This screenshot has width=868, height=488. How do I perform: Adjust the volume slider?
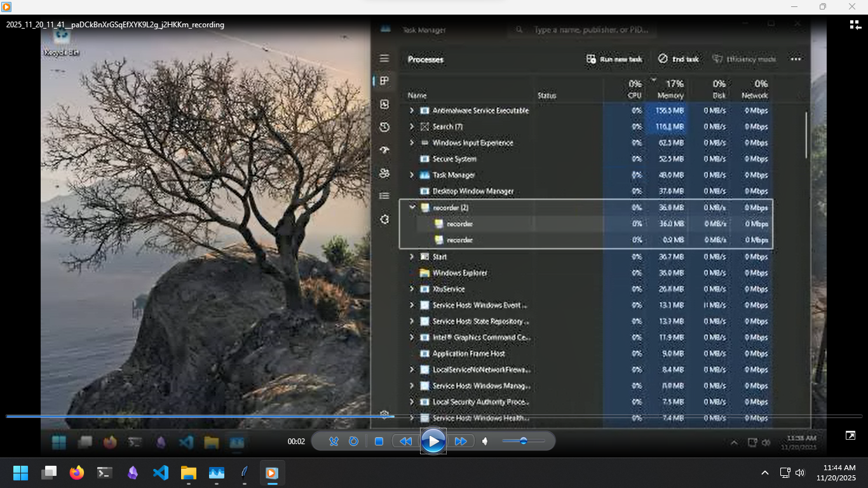click(x=524, y=440)
